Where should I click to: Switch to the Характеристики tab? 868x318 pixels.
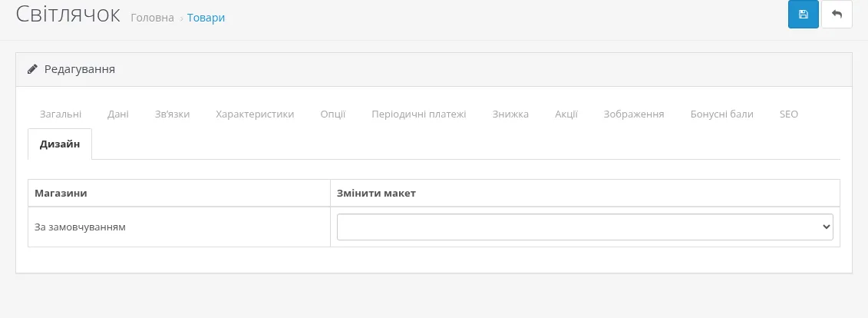(x=255, y=114)
